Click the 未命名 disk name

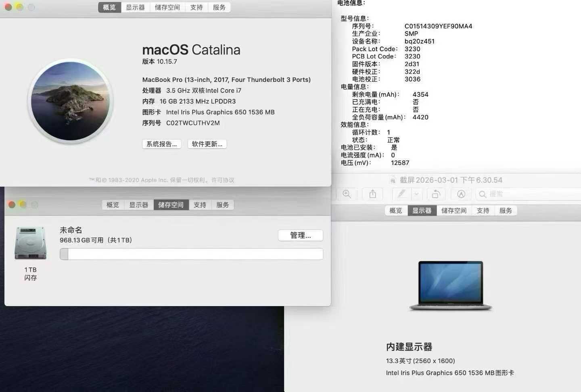71,230
